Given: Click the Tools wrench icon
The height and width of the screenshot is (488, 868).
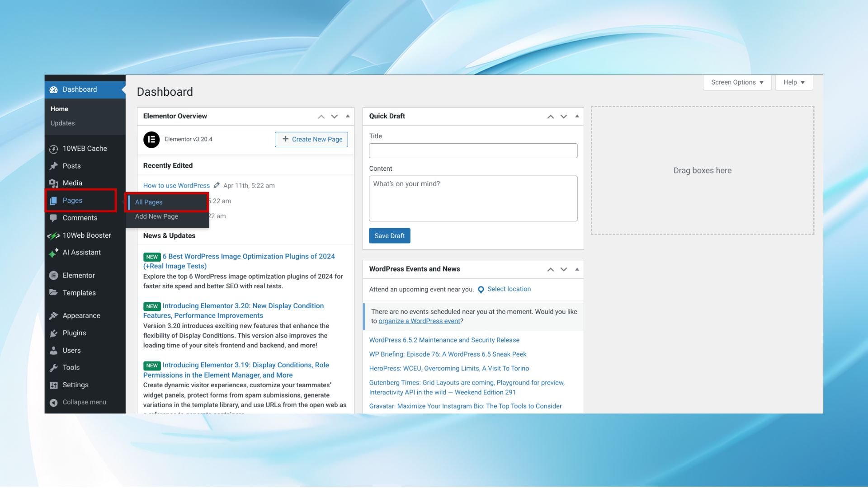Looking at the screenshot, I should tap(54, 367).
